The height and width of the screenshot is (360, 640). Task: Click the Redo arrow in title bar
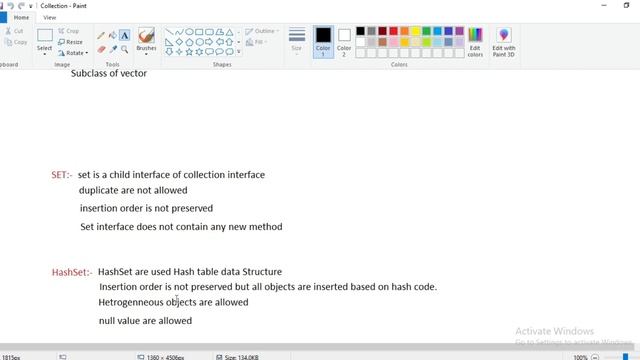[x=21, y=6]
